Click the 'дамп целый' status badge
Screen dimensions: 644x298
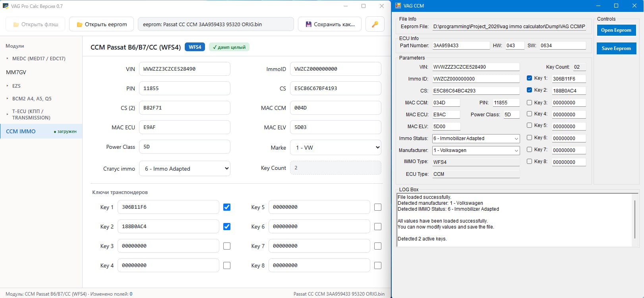(x=229, y=47)
